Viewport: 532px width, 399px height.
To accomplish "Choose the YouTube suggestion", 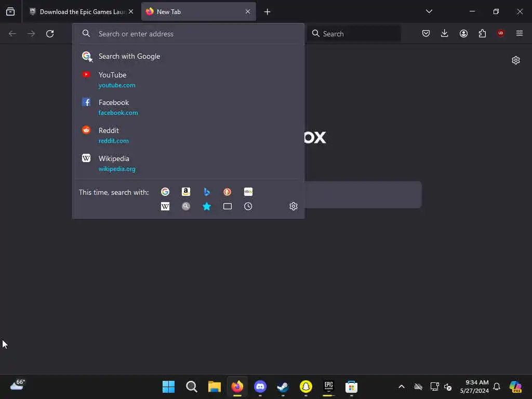I will coord(188,79).
